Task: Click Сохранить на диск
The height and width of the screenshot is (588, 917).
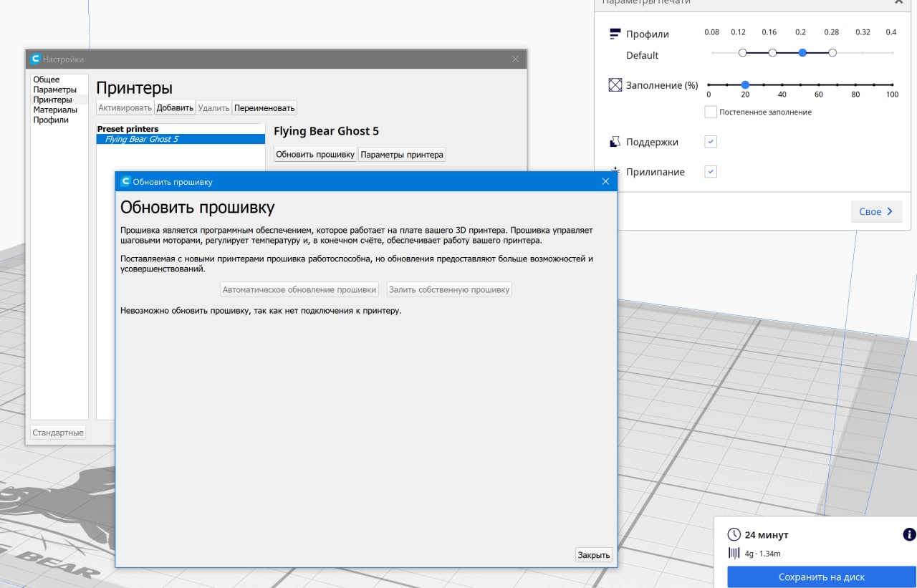Action: [x=822, y=577]
